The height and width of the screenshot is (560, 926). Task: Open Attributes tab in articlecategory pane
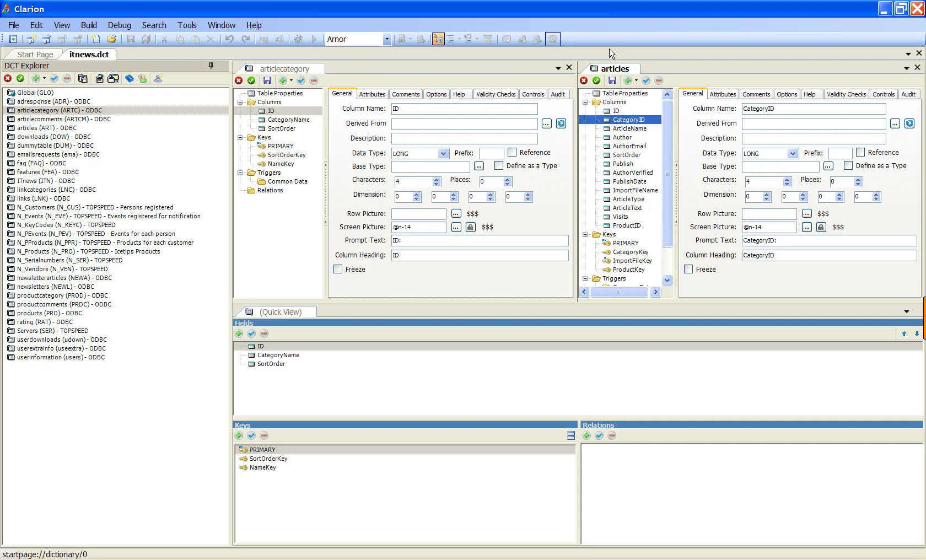pos(373,94)
